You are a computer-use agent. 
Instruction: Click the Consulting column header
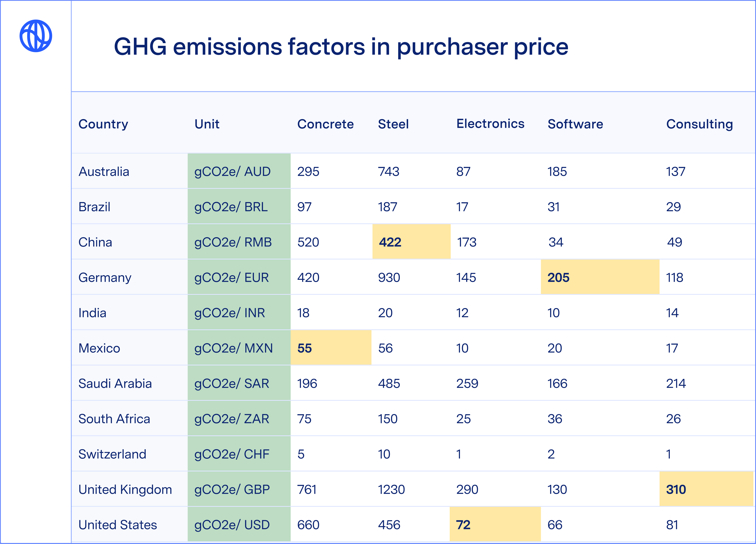699,124
